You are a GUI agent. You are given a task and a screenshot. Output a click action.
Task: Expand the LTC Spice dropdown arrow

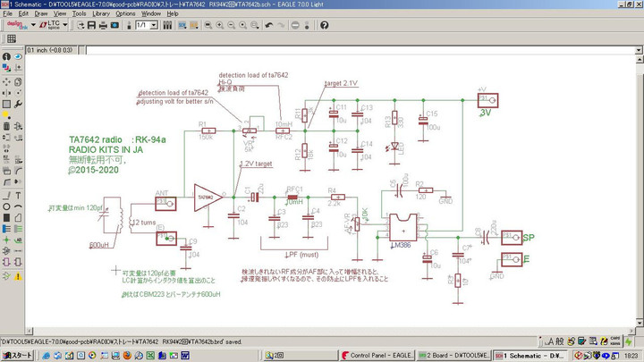point(65,25)
